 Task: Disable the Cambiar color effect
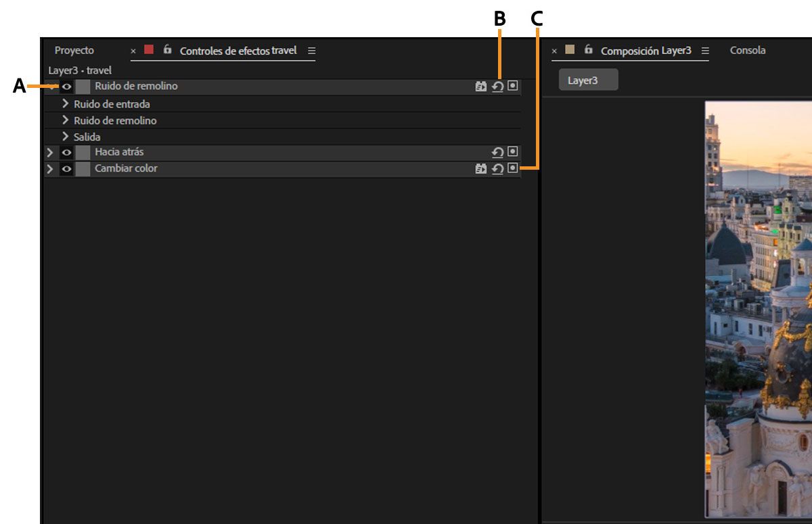tap(65, 168)
